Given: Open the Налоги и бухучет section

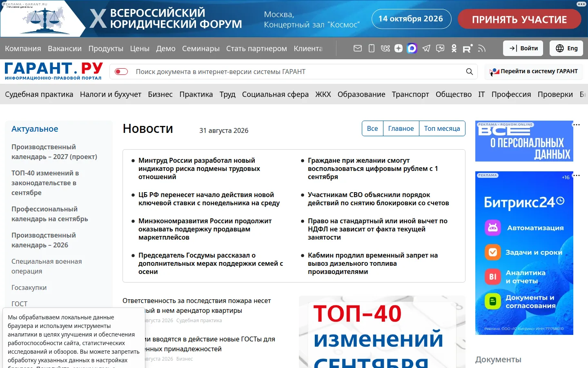Looking at the screenshot, I should coord(111,94).
